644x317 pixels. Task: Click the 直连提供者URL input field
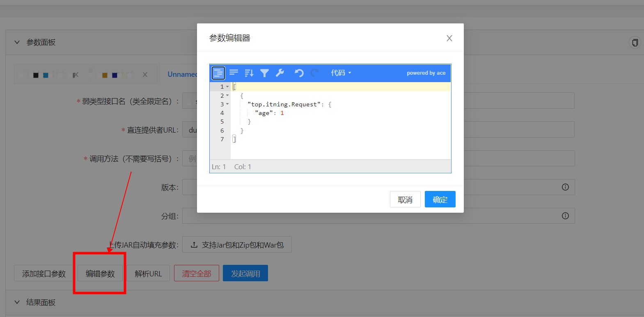378,130
